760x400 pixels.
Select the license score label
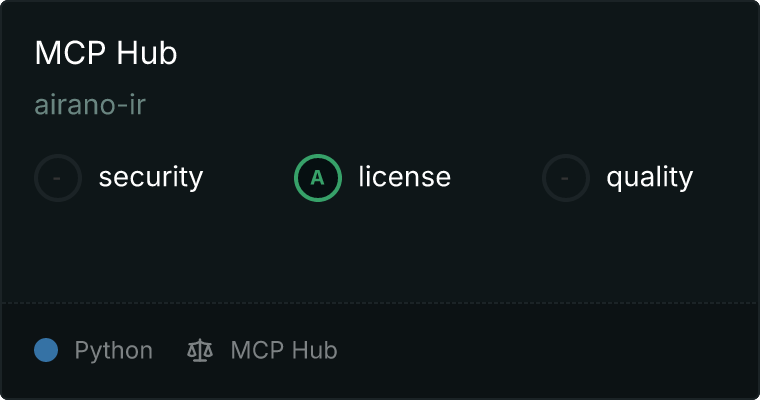405,176
